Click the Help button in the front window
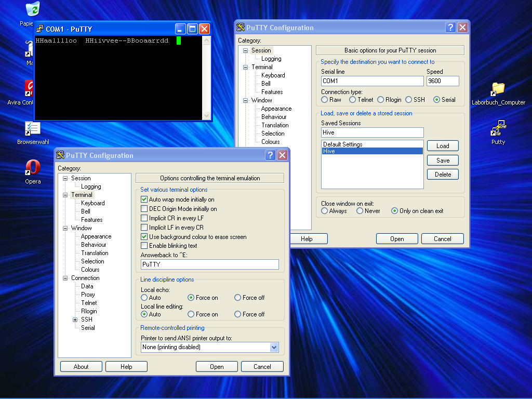 [x=126, y=366]
